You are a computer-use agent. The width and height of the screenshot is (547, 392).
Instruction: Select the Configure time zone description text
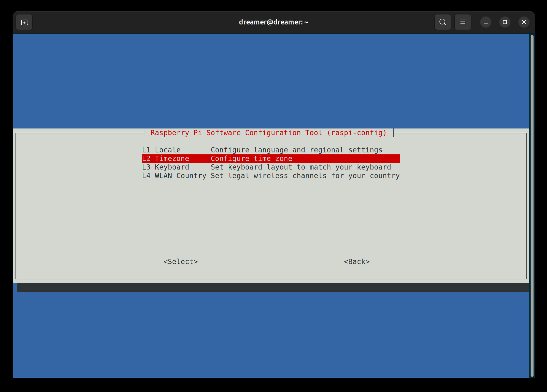(251, 159)
